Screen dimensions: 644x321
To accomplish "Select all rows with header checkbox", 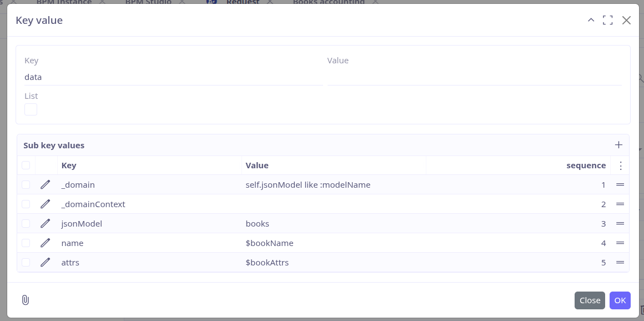I will [x=26, y=165].
